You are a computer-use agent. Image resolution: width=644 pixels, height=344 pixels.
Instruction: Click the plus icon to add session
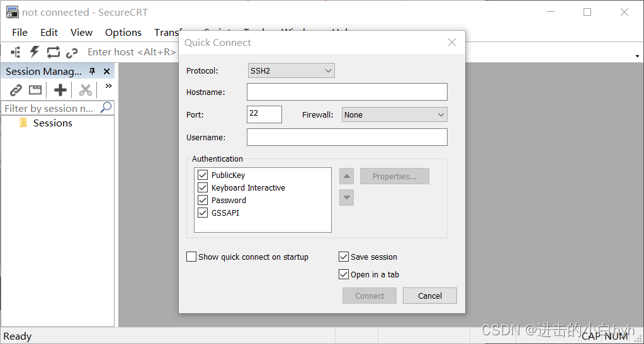(x=60, y=90)
